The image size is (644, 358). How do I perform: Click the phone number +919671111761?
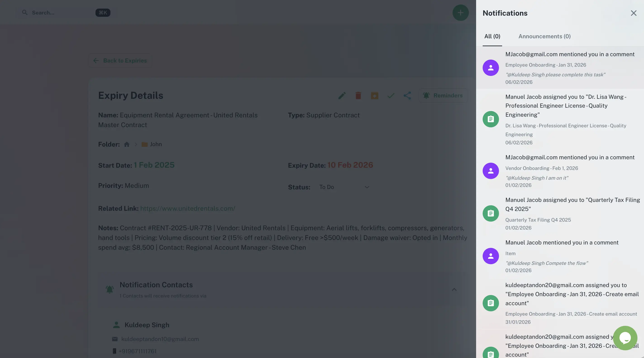click(138, 351)
